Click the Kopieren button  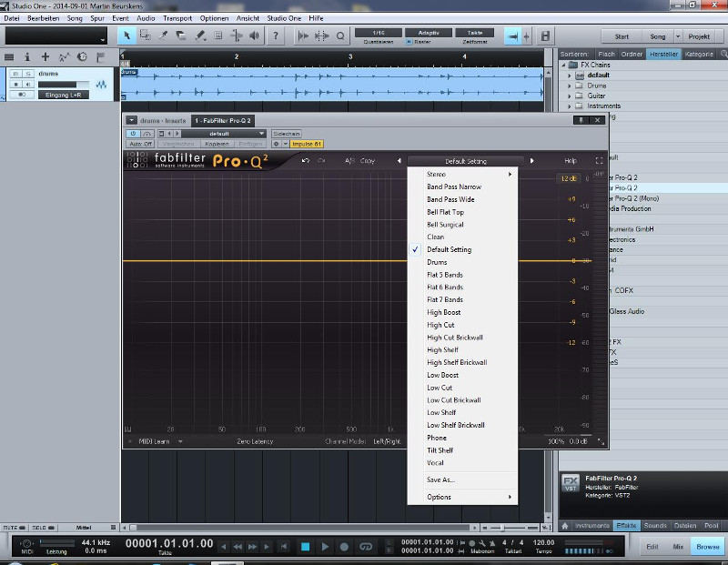pyautogui.click(x=217, y=144)
